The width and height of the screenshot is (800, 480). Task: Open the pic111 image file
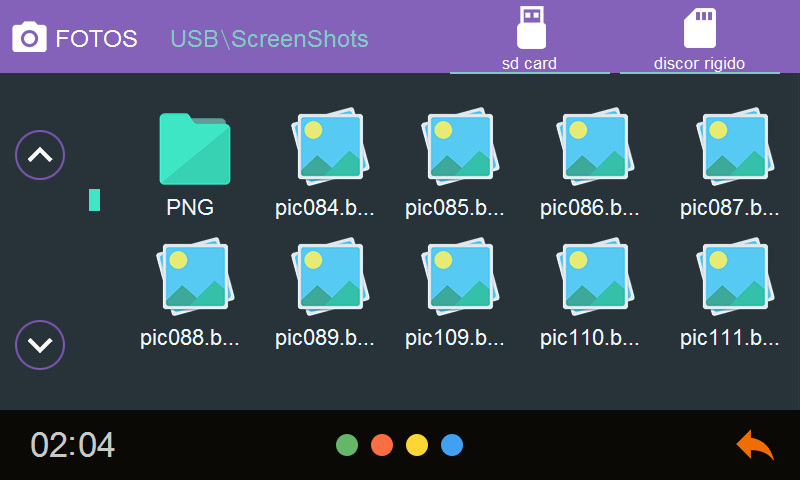tap(735, 277)
